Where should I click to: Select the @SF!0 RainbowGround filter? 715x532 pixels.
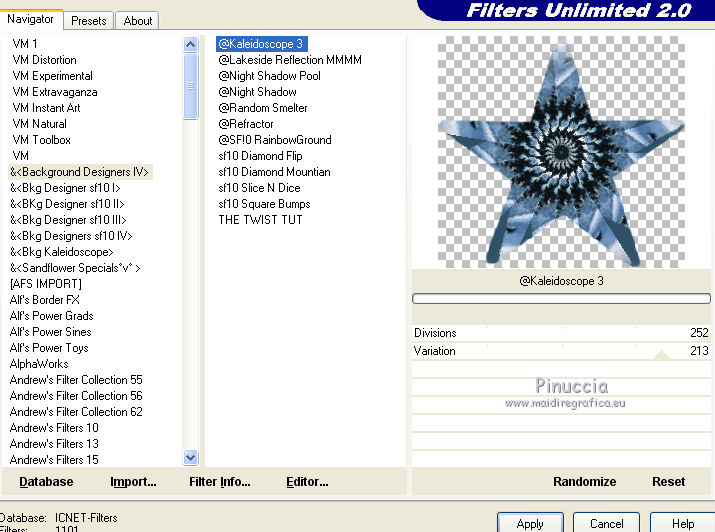click(275, 139)
